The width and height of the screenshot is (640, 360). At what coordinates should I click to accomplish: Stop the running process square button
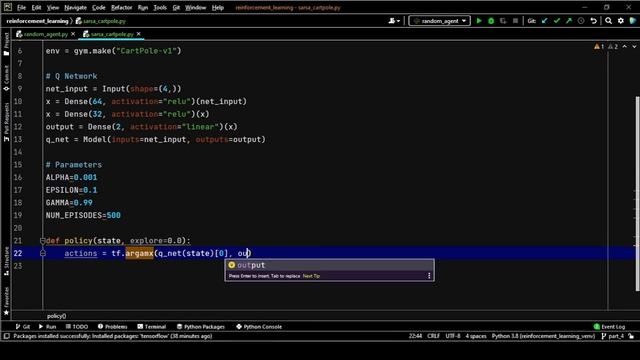click(x=515, y=21)
